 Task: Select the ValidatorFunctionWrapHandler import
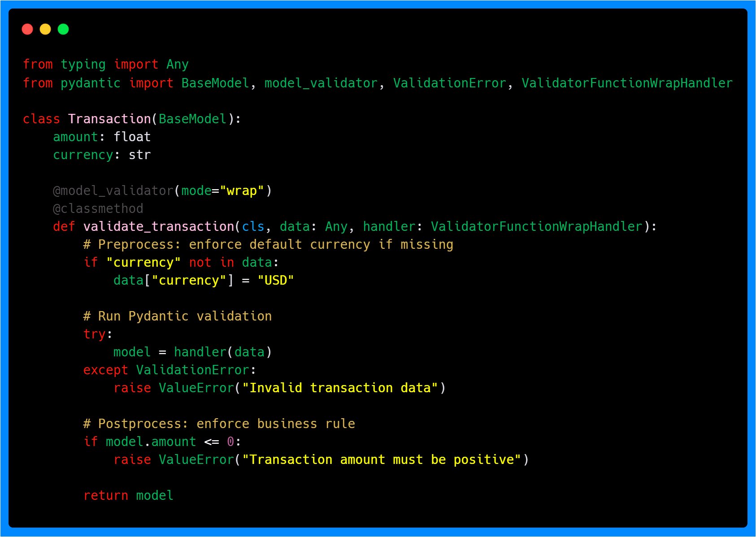click(x=626, y=83)
